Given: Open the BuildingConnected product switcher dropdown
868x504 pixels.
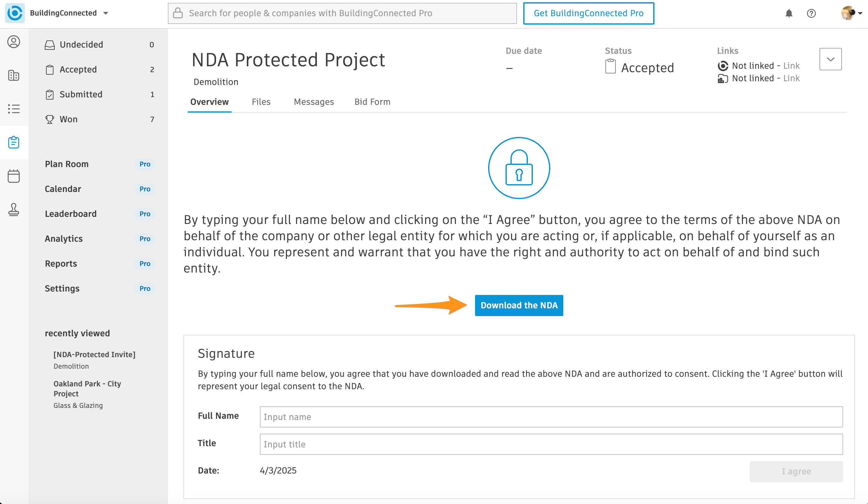Looking at the screenshot, I should pos(106,13).
